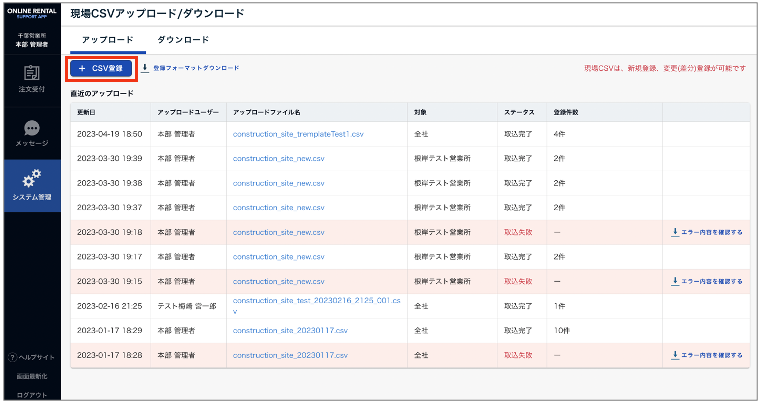The image size is (761, 403).
Task: Open the 注文受付 sidebar icon
Action: click(x=31, y=73)
